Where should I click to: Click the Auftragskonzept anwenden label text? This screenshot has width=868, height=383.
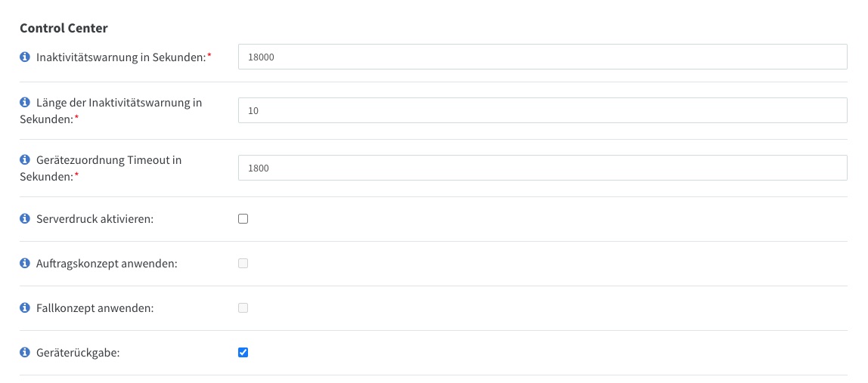click(107, 264)
